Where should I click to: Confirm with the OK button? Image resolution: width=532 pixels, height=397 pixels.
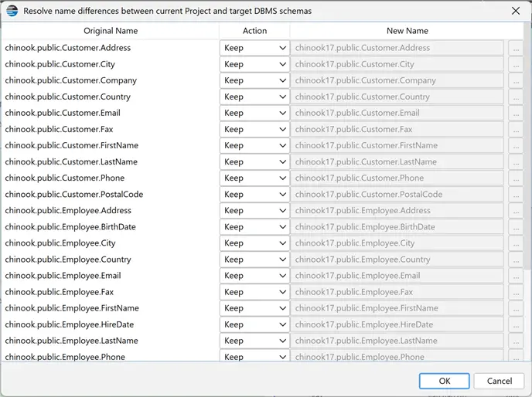click(444, 381)
